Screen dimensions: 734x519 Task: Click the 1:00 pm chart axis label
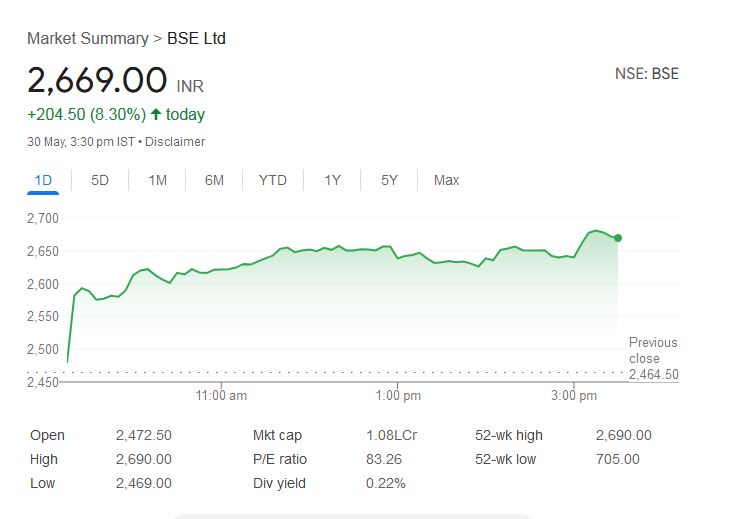click(x=398, y=397)
